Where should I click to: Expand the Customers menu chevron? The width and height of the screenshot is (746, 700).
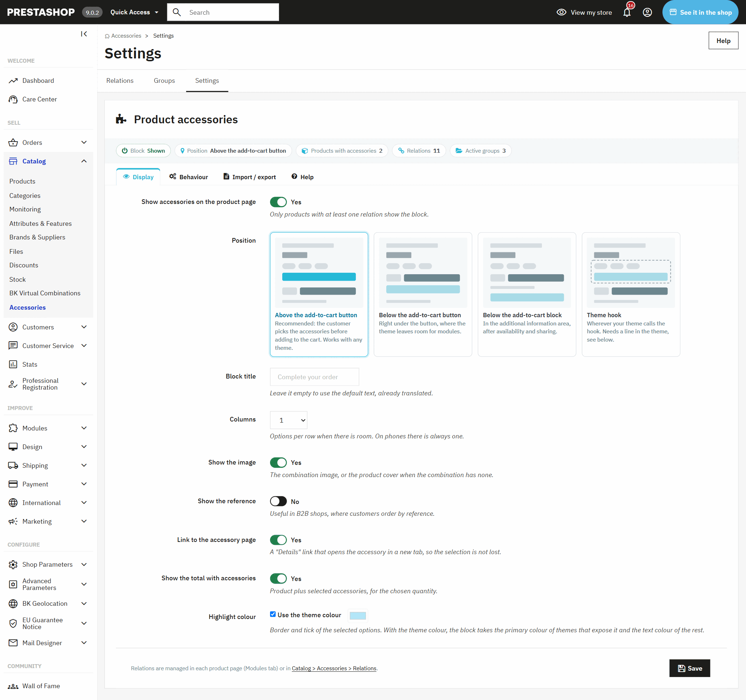[x=84, y=327]
